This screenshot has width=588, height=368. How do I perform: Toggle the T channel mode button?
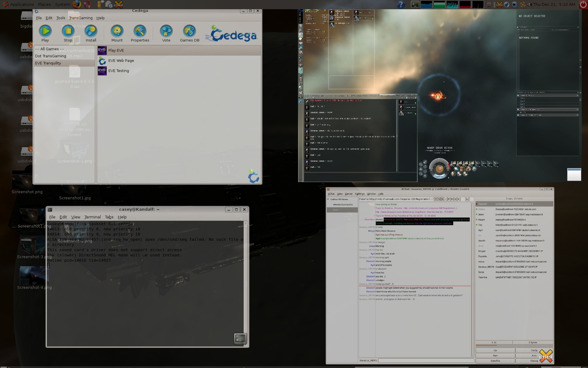(x=436, y=199)
